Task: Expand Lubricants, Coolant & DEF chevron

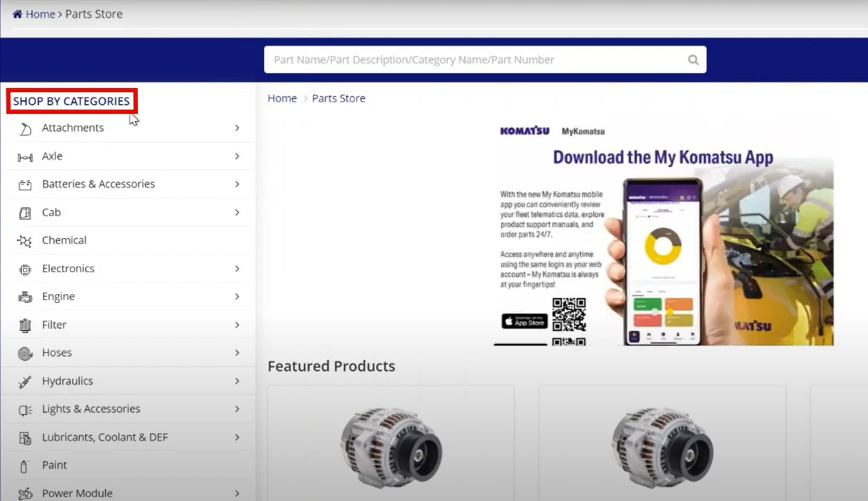Action: point(237,437)
